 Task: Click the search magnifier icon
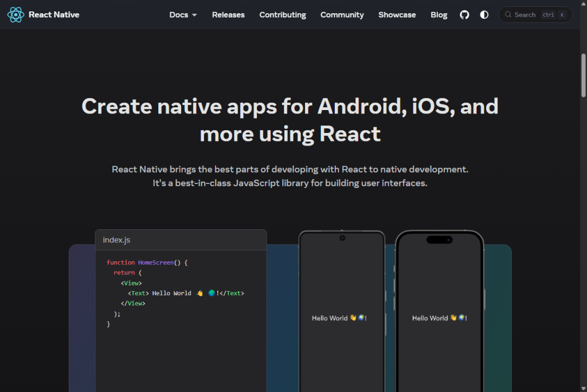(508, 14)
